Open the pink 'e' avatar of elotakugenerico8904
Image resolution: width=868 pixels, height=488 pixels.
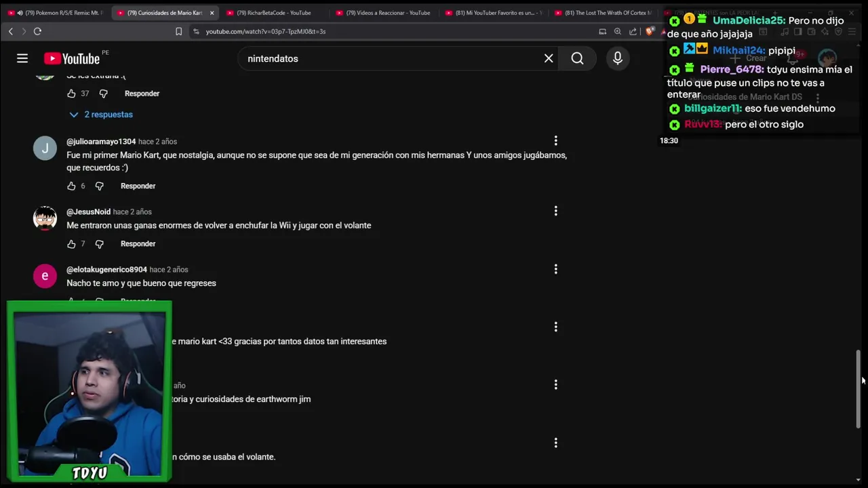pyautogui.click(x=45, y=276)
